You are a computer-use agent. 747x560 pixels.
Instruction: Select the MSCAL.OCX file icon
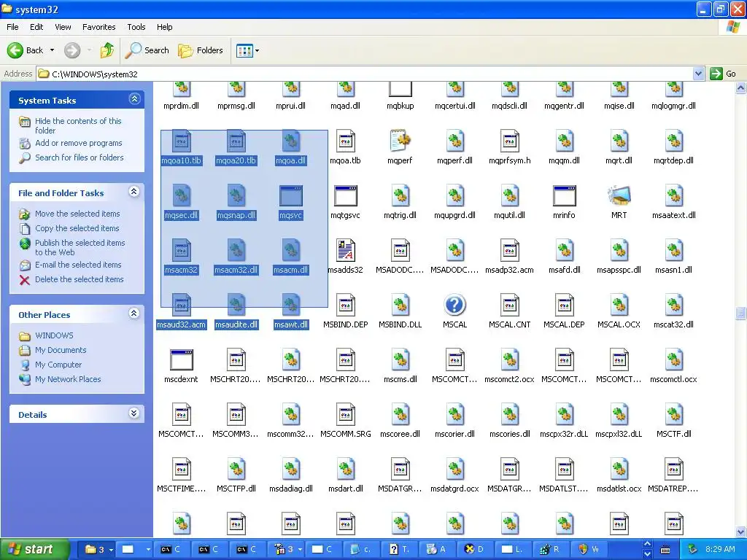coord(619,306)
